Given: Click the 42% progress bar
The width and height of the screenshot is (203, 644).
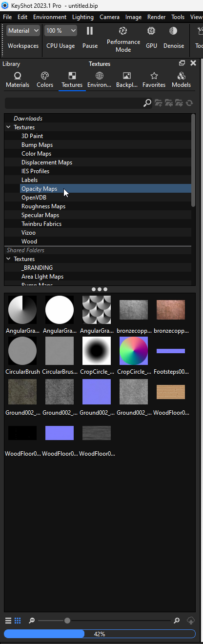Looking at the screenshot, I should 100,634.
